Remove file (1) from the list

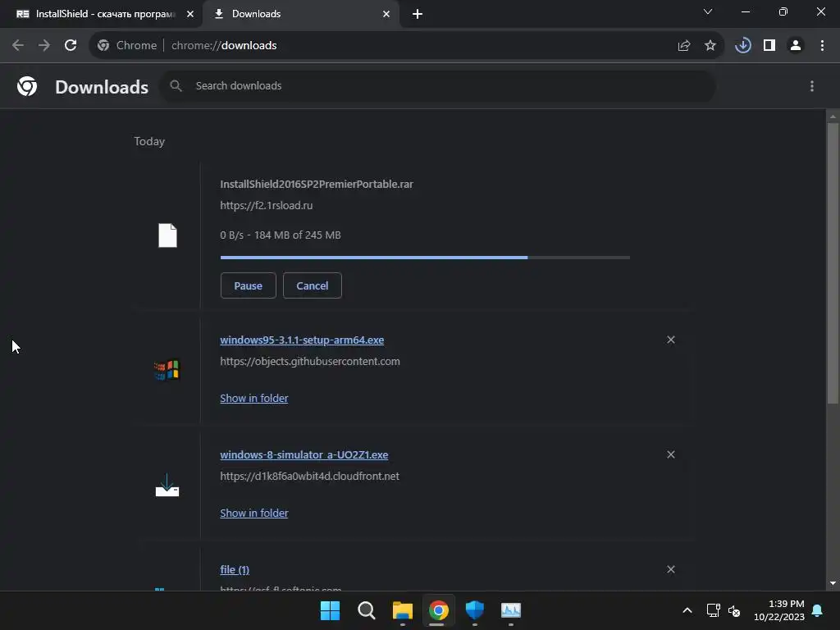(x=671, y=569)
